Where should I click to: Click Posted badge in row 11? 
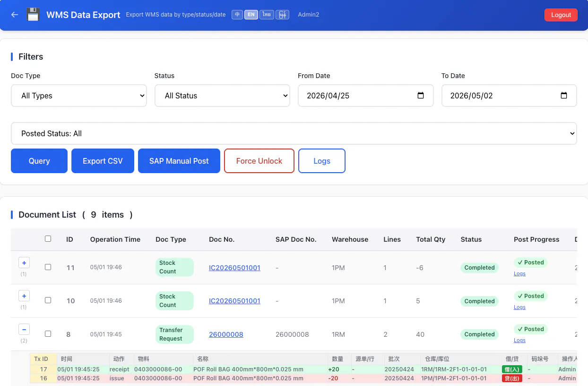(530, 263)
